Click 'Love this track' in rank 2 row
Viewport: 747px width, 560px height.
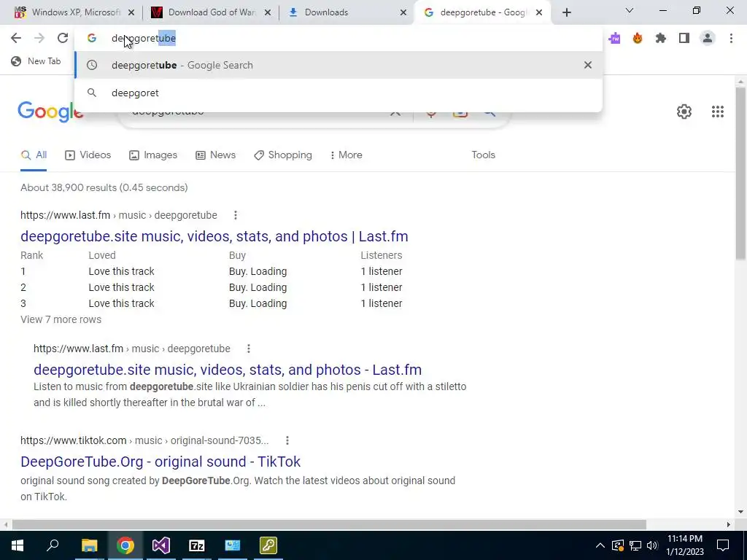(x=121, y=287)
